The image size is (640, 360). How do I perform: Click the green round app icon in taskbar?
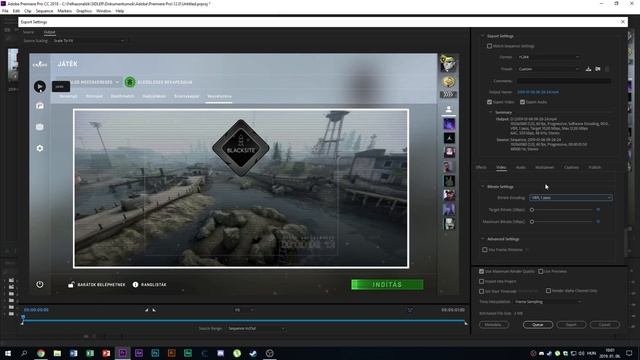237,353
